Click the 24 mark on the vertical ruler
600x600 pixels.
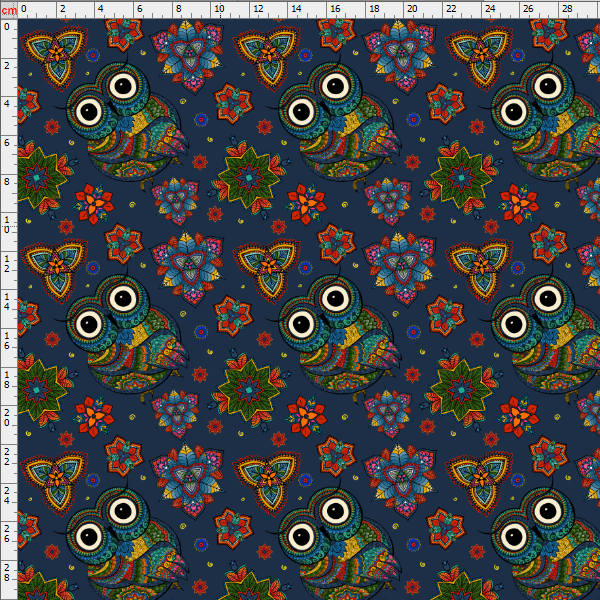[x=7, y=496]
